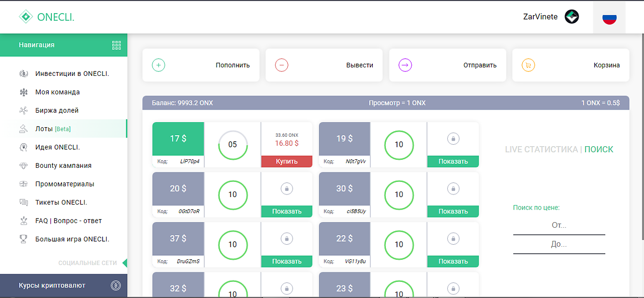Image resolution: width=644 pixels, height=298 pixels.
Task: Open the Russian flag language selector
Action: coord(609,18)
